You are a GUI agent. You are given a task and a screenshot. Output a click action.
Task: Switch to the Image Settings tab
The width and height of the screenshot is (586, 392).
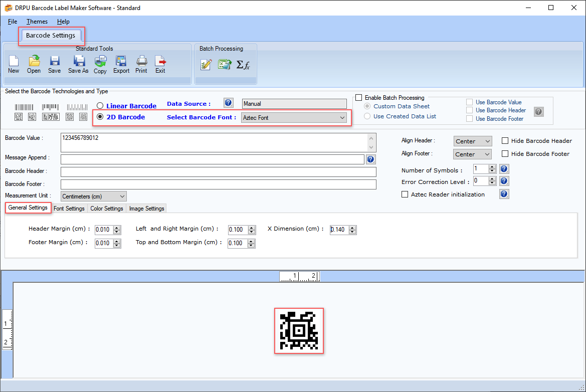(x=146, y=209)
